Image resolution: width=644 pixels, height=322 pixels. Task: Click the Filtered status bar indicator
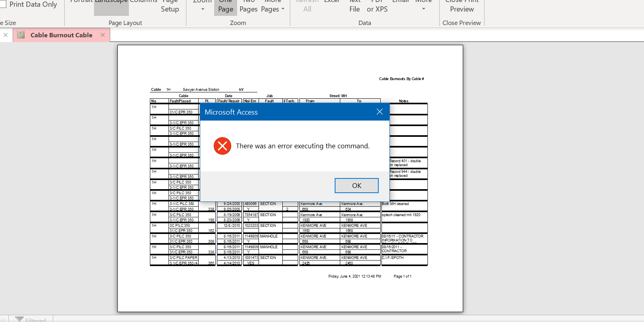31,319
